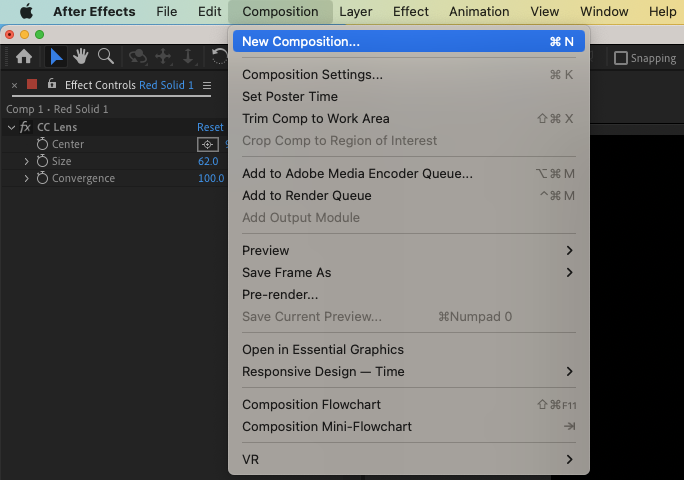Reset the CC Lens effect
This screenshot has width=684, height=480.
tap(210, 127)
